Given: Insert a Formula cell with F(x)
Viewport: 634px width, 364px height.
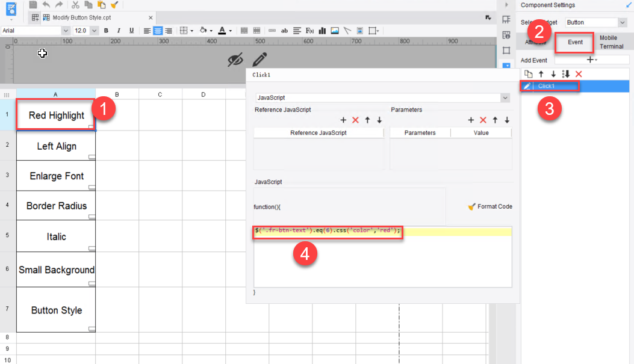Looking at the screenshot, I should click(x=309, y=30).
